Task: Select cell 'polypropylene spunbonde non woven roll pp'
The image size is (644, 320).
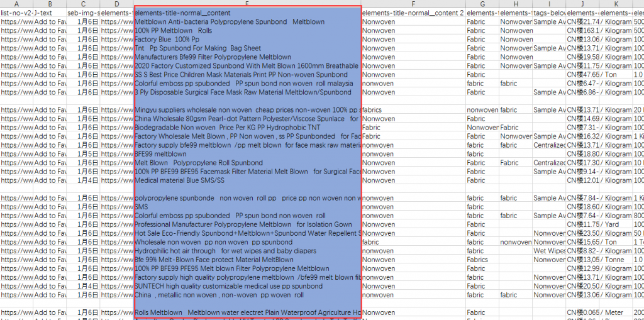Action: pyautogui.click(x=248, y=198)
